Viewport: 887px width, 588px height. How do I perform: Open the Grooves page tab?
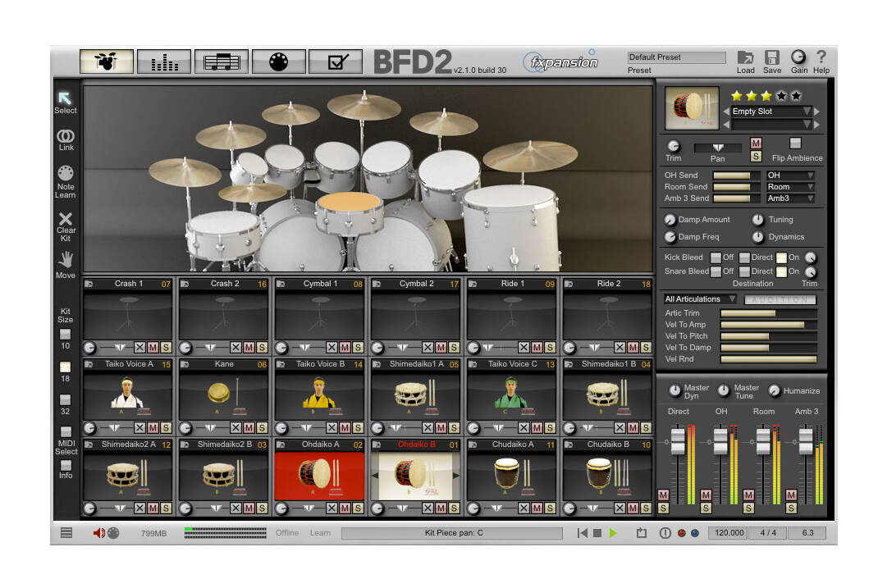222,61
